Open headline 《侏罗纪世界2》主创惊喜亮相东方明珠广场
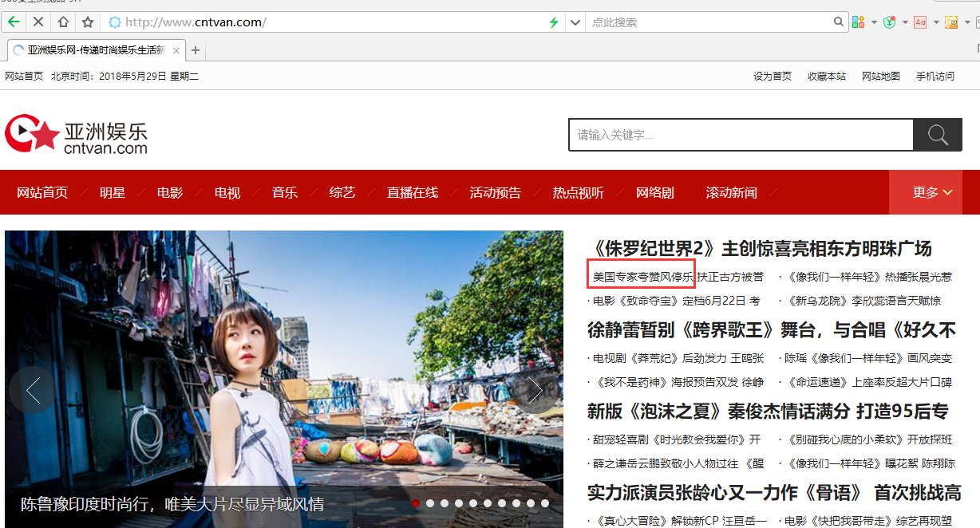The image size is (980, 528). pos(760,248)
